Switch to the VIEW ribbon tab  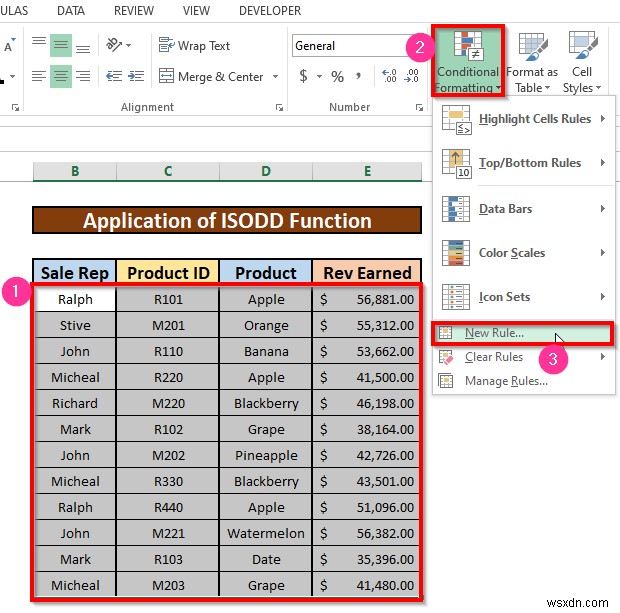[196, 11]
